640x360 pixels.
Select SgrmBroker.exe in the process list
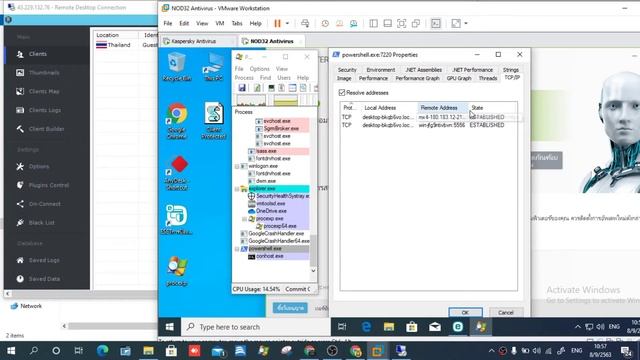281,129
